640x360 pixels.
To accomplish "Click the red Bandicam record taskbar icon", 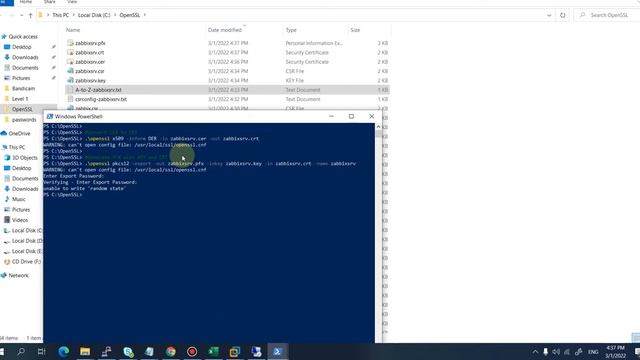I will pos(192,351).
